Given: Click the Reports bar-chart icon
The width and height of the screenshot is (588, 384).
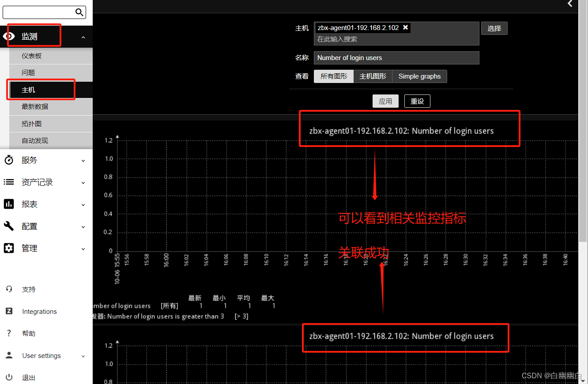Looking at the screenshot, I should 9,204.
